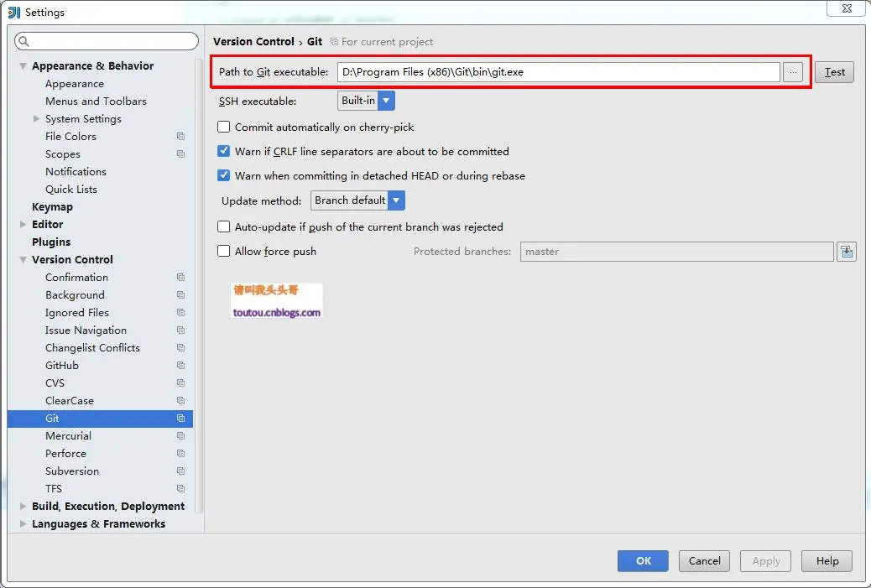The height and width of the screenshot is (588, 871).
Task: Open Subversion settings page
Action: (72, 471)
